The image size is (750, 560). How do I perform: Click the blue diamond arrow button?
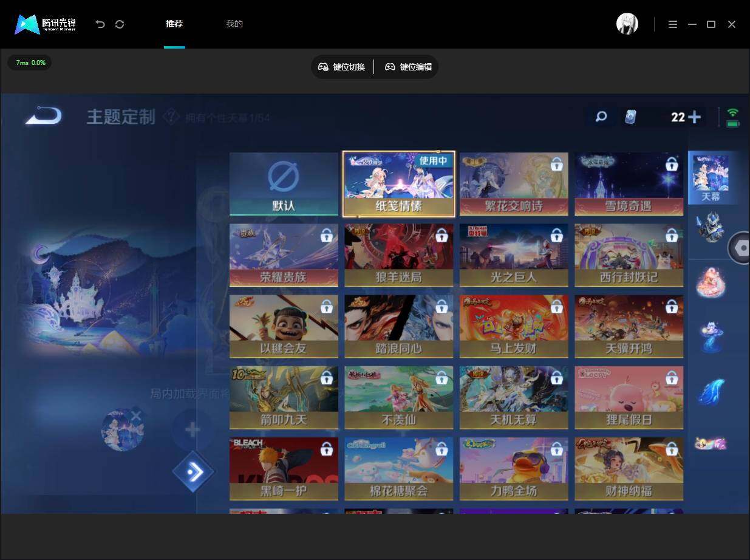coord(193,471)
